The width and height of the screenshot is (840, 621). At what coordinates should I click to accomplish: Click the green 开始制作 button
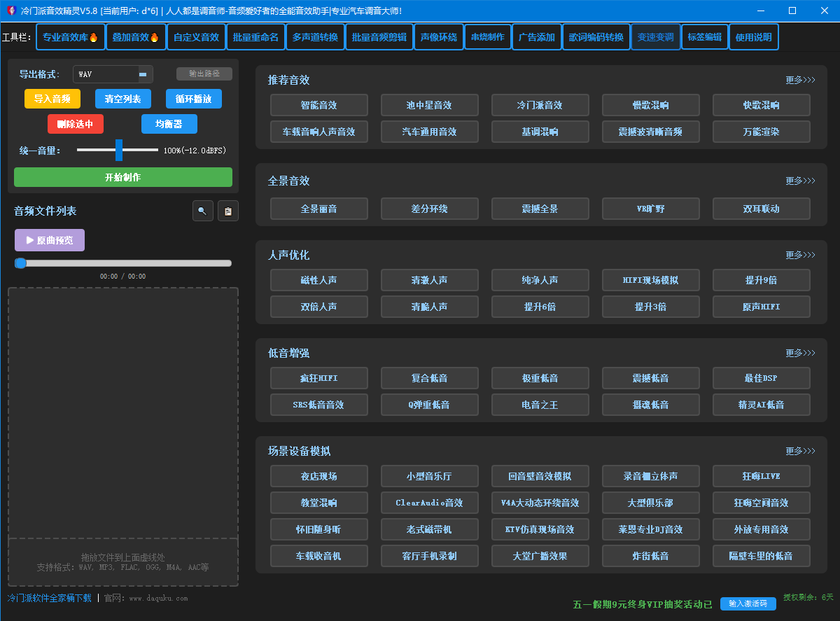(123, 177)
